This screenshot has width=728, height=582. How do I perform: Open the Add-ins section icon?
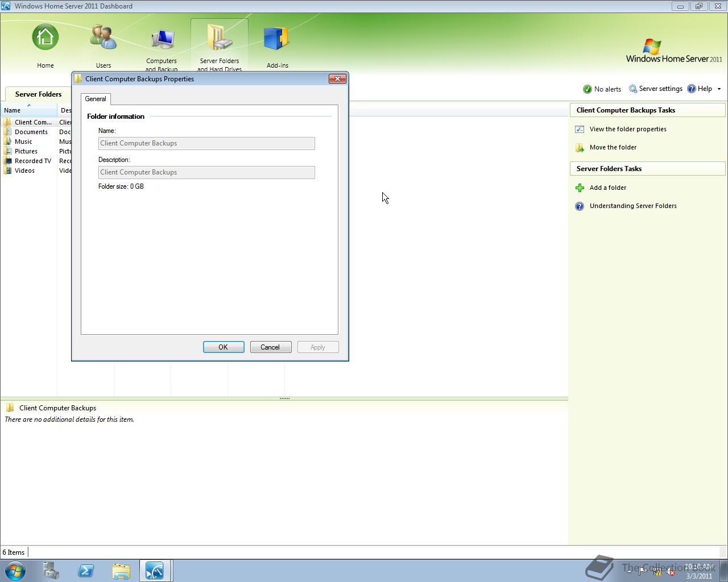[277, 39]
